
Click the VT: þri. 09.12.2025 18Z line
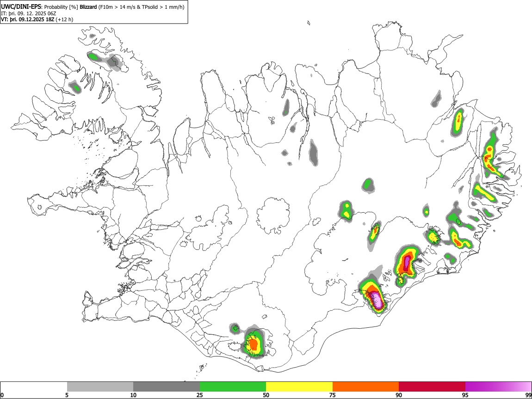pos(37,19)
